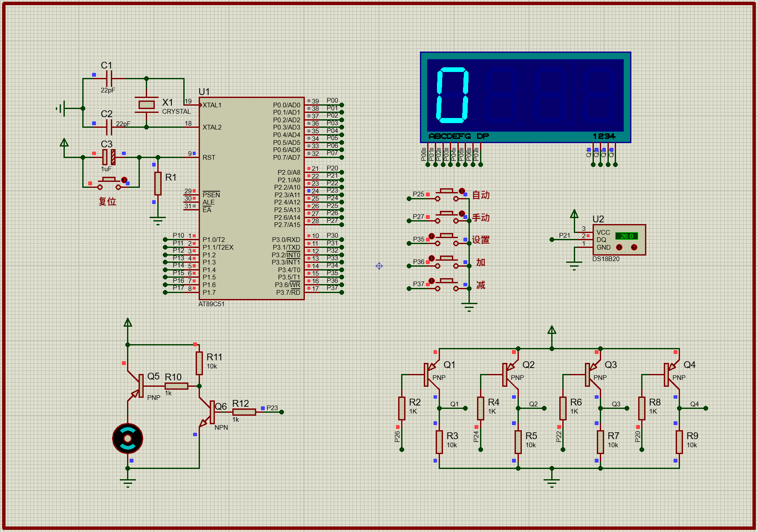Viewport: 758px width, 532px height.
Task: Select resistor R8 1K
Action: click(642, 408)
